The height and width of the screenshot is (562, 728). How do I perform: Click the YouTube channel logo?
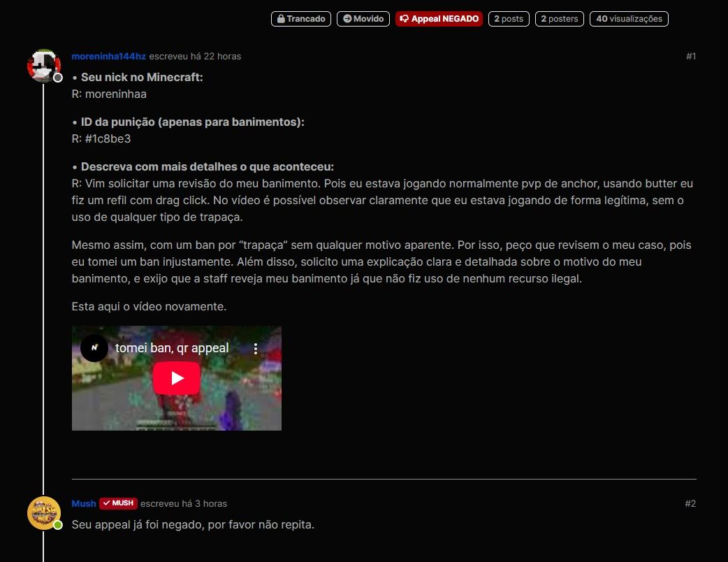point(94,348)
